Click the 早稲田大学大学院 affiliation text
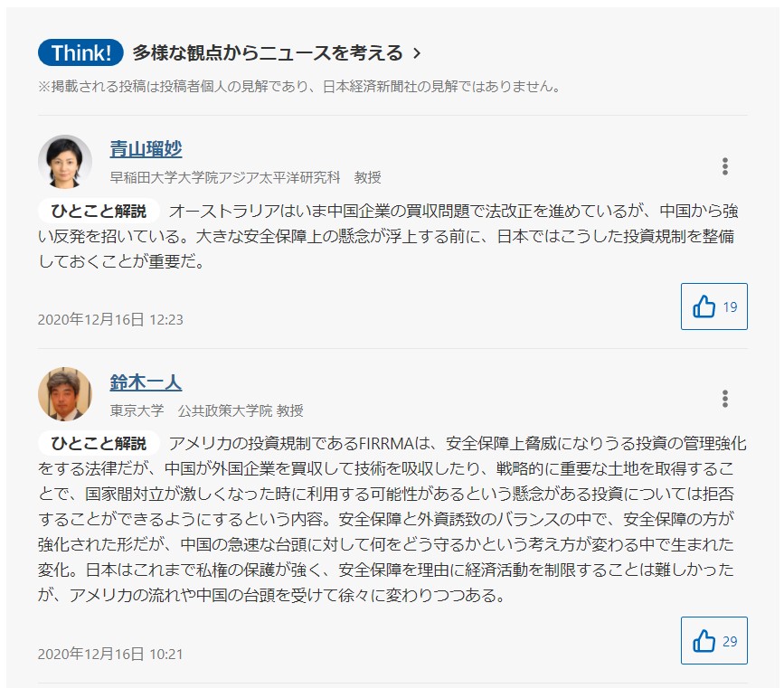The height and width of the screenshot is (688, 784). coord(245,177)
